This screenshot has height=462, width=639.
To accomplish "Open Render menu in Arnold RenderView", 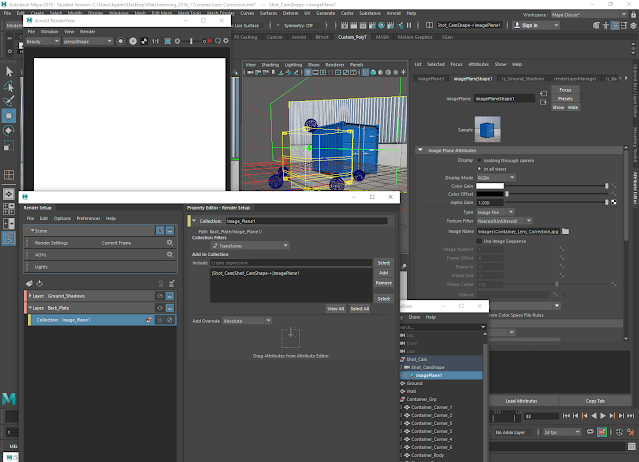I will pyautogui.click(x=87, y=31).
